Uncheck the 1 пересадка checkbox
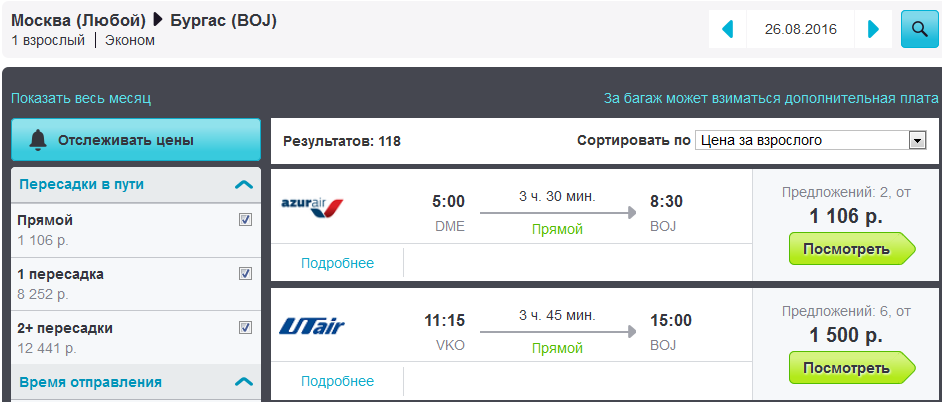The width and height of the screenshot is (942, 402). pyautogui.click(x=245, y=274)
